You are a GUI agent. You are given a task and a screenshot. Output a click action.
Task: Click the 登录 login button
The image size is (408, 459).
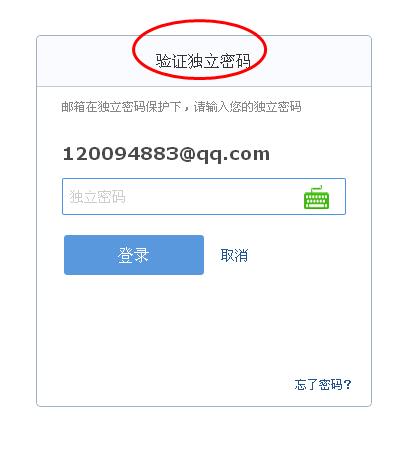134,255
